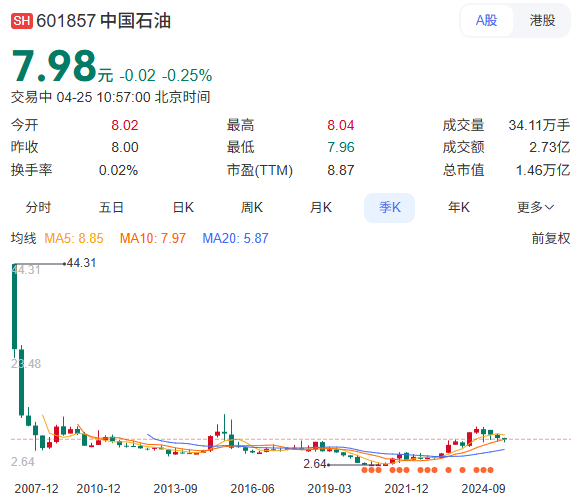Click the blue MA20 indicator label
This screenshot has width=586, height=501.
tap(235, 238)
